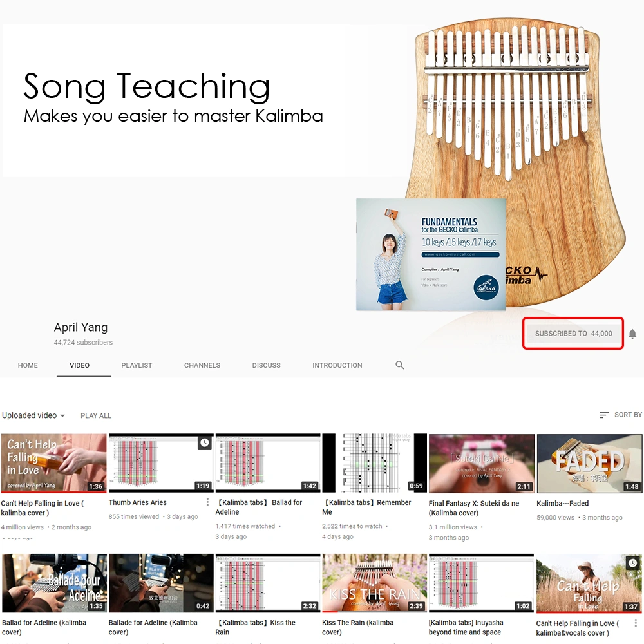This screenshot has height=644, width=644.
Task: Switch to the Playlist tab
Action: click(137, 365)
